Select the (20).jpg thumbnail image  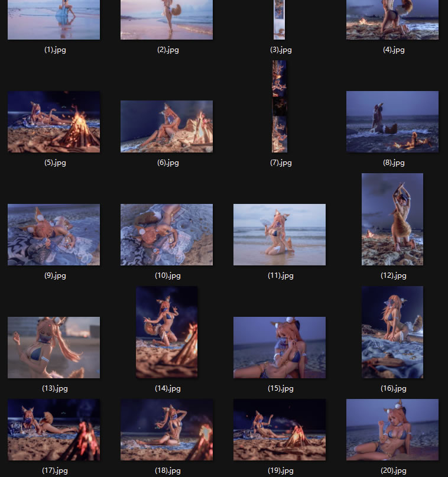[392, 430]
